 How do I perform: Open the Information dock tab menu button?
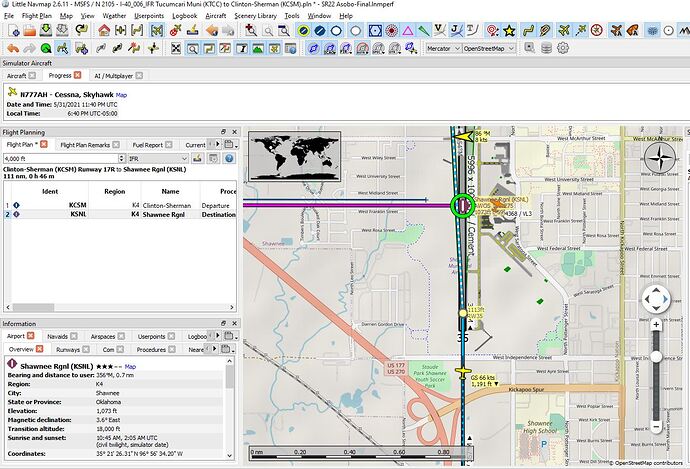231,336
